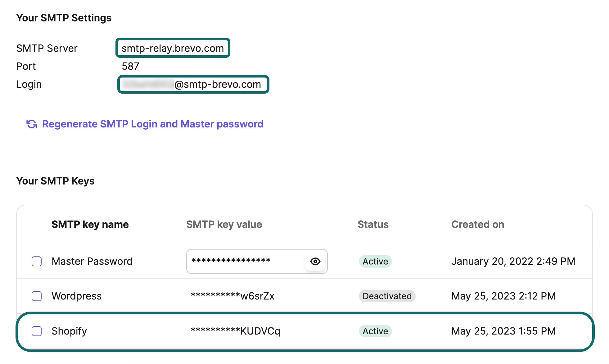609x364 pixels.
Task: Click the Regenerate SMTP Login and Master password link
Action: coord(152,124)
